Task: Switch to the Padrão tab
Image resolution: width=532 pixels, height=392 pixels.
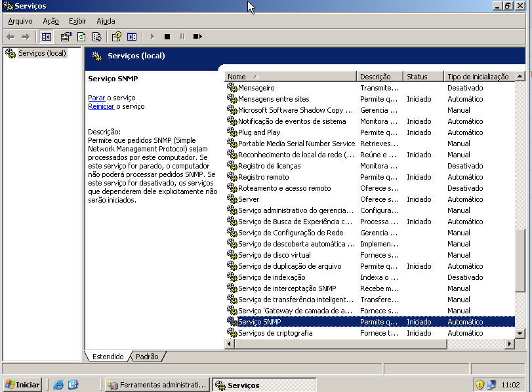Action: tap(147, 357)
